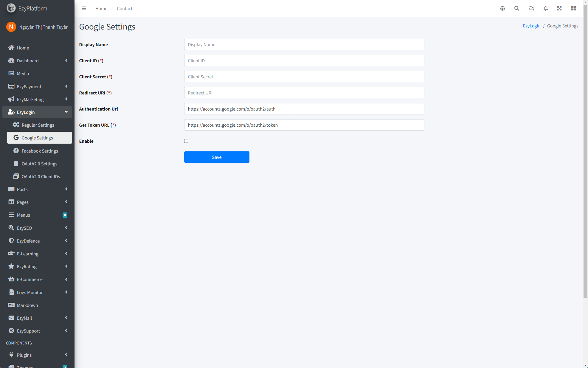Toggle fullscreen expand icon
This screenshot has width=588, height=368.
point(559,8)
